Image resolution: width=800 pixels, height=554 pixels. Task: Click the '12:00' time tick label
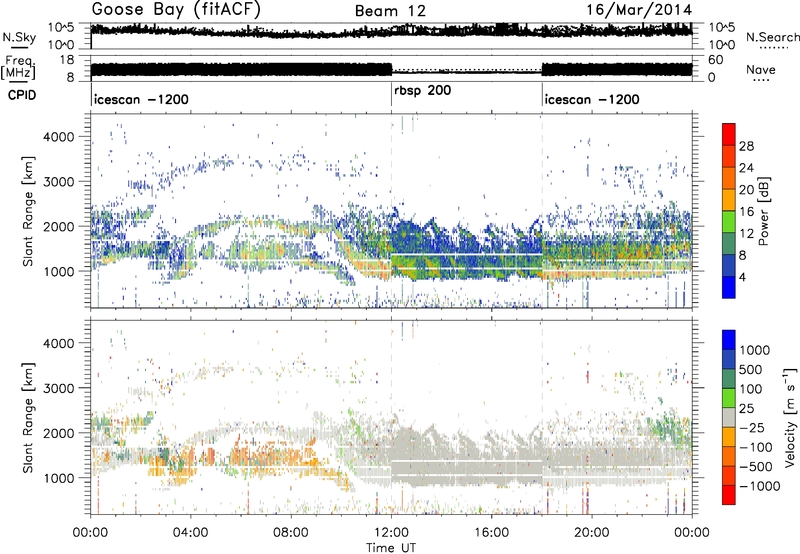coord(391,533)
